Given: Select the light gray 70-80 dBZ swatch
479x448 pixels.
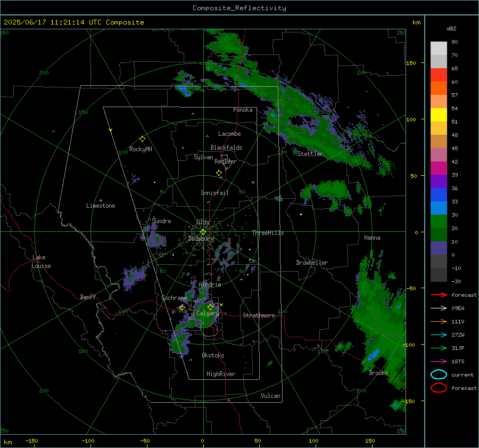Looking at the screenshot, I should tap(439, 48).
